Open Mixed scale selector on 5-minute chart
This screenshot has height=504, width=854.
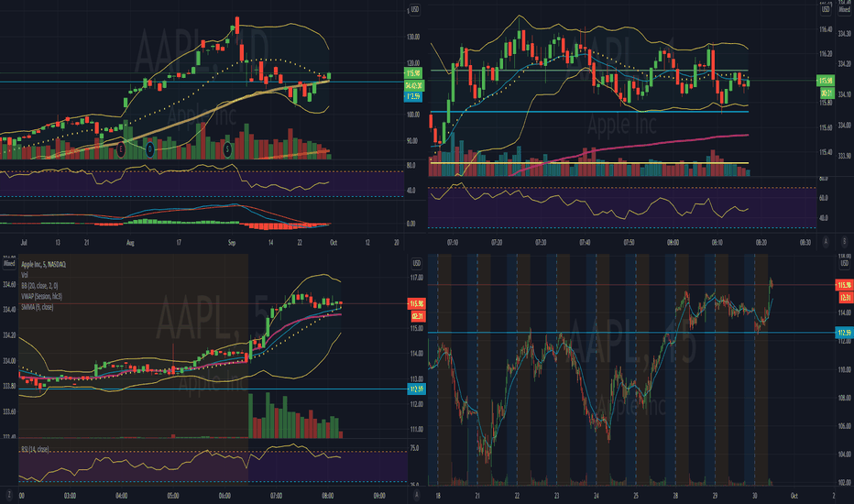tap(9, 264)
